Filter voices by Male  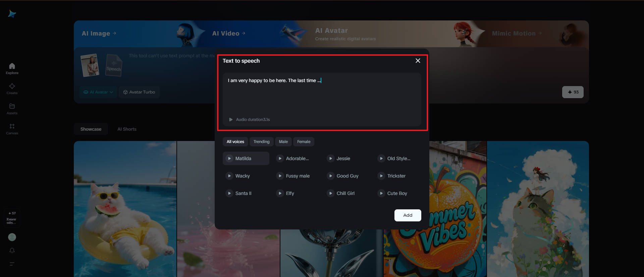click(283, 142)
